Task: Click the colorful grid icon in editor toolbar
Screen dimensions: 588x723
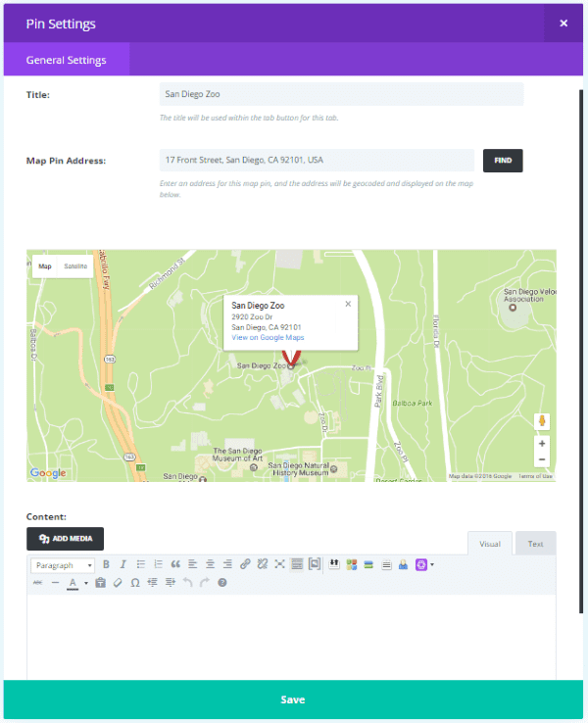Action: coord(352,564)
